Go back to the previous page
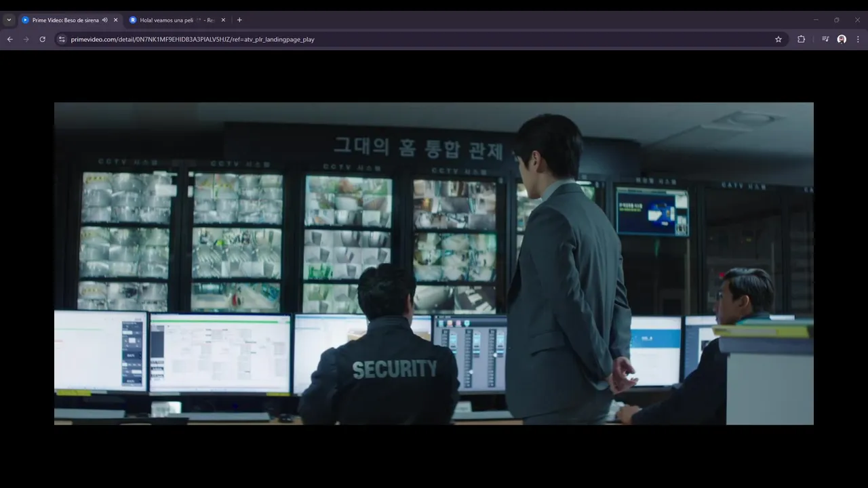Viewport: 868px width, 488px height. (x=10, y=39)
